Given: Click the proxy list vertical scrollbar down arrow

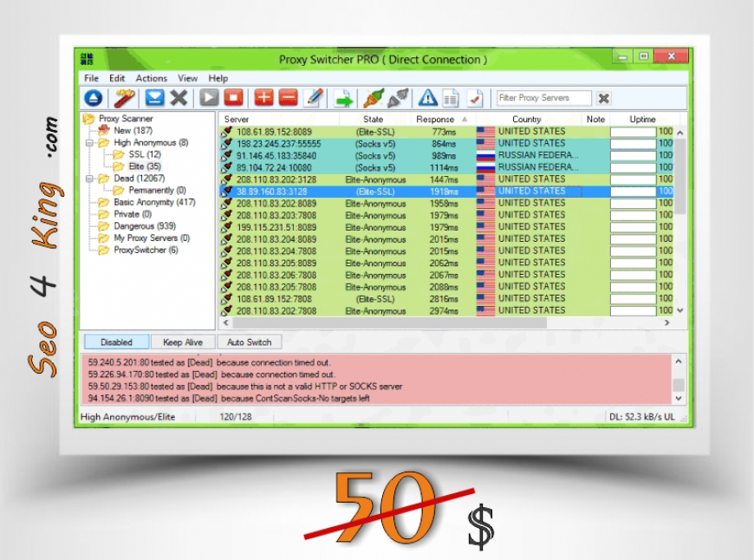Looking at the screenshot, I should [x=680, y=311].
